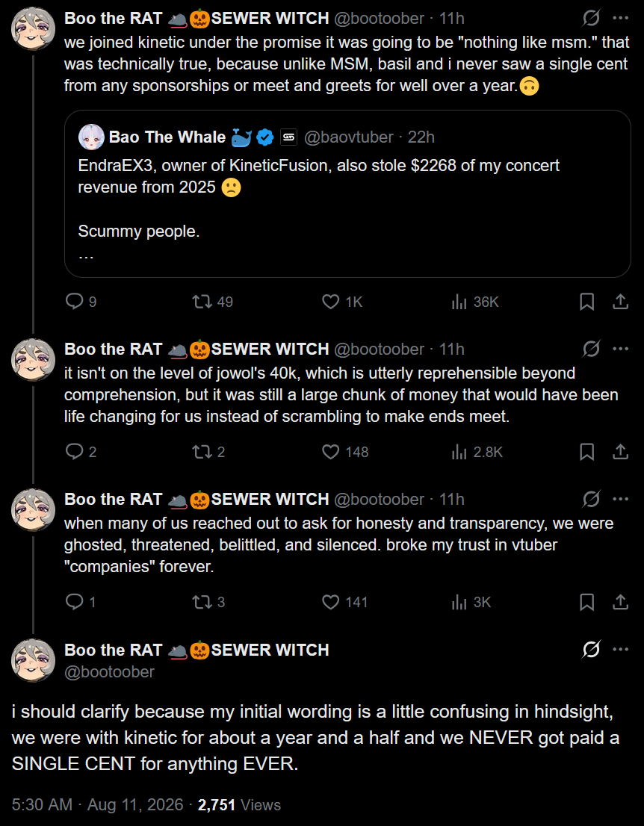Open @baovtuber handle in quoted tweet
The image size is (644, 826).
[348, 137]
